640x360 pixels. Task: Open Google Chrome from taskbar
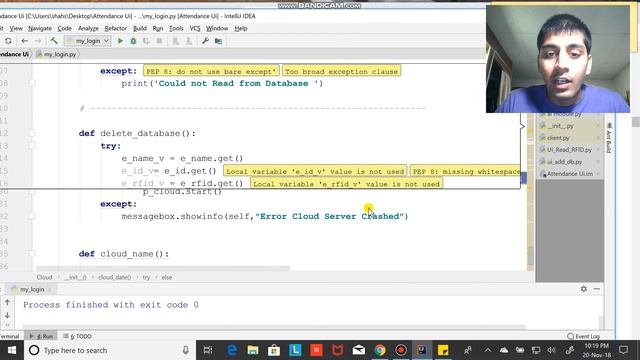pyautogui.click(x=380, y=350)
